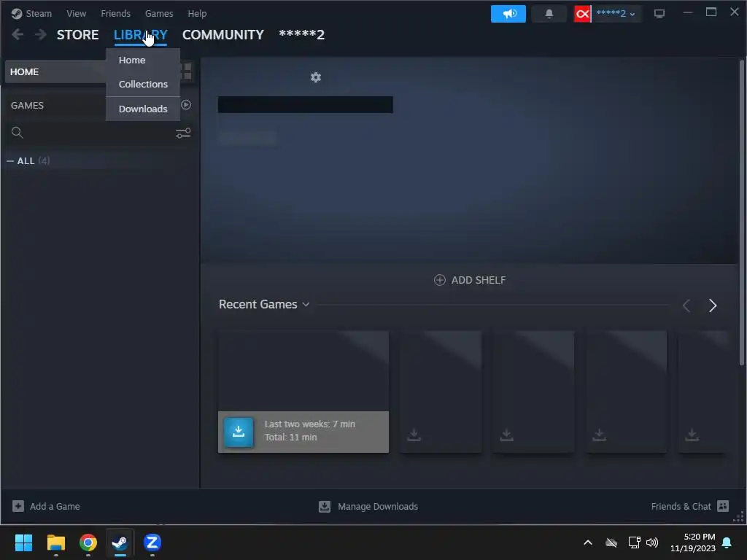Viewport: 747px width, 560px height.
Task: Open the Games menu
Action: [x=158, y=13]
